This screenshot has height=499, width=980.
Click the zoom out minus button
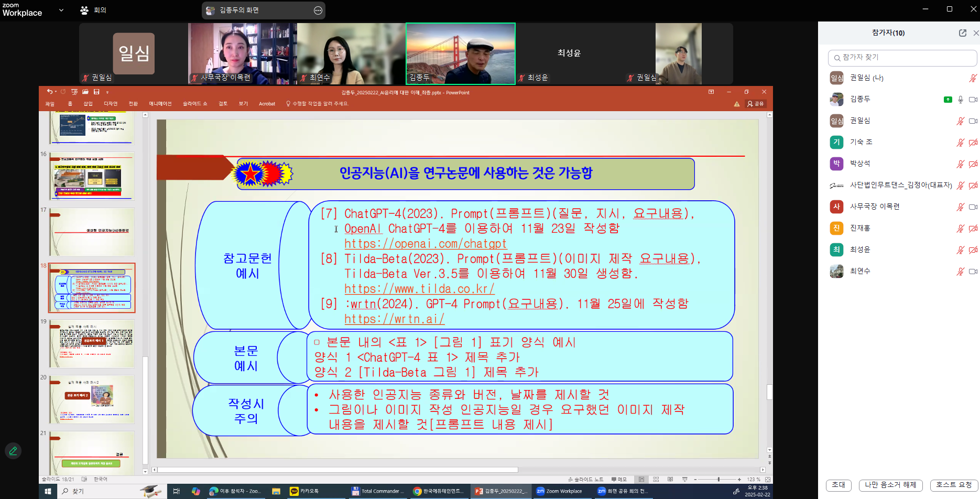tap(695, 479)
